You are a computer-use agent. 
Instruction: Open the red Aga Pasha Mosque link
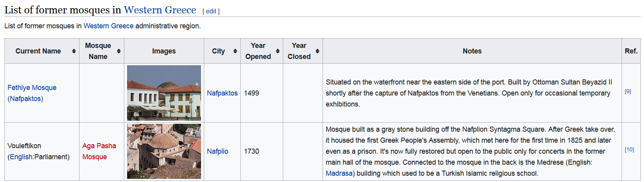pyautogui.click(x=99, y=151)
